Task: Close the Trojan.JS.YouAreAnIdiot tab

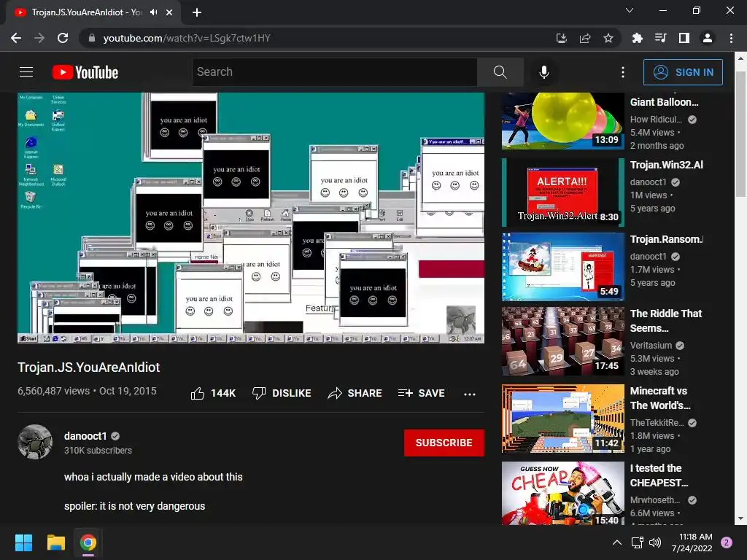Action: tap(169, 12)
